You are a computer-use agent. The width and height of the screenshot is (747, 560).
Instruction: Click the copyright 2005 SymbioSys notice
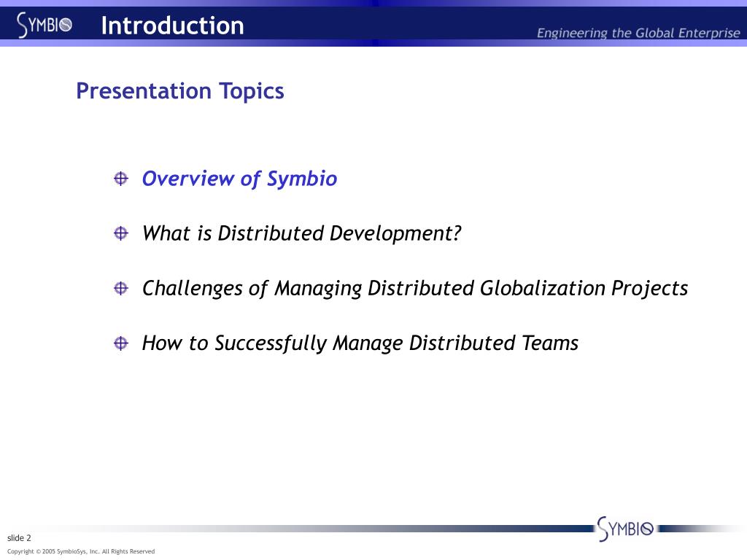click(81, 551)
